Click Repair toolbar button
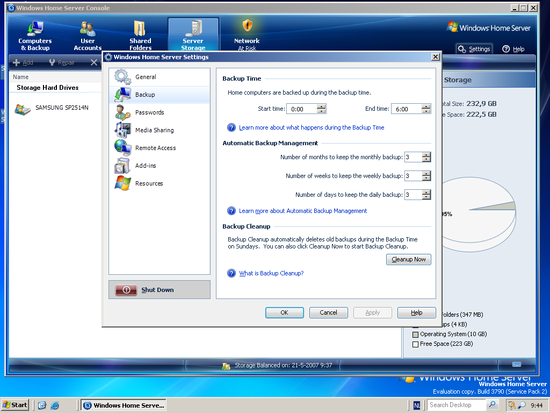This screenshot has width=550, height=413. 62,62
